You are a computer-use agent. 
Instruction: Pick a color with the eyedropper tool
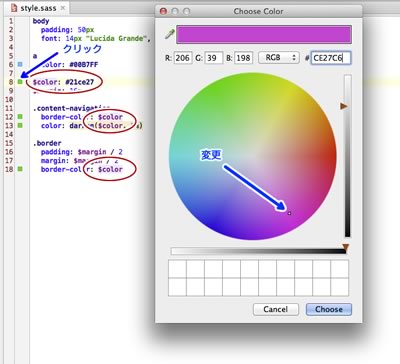click(x=170, y=34)
